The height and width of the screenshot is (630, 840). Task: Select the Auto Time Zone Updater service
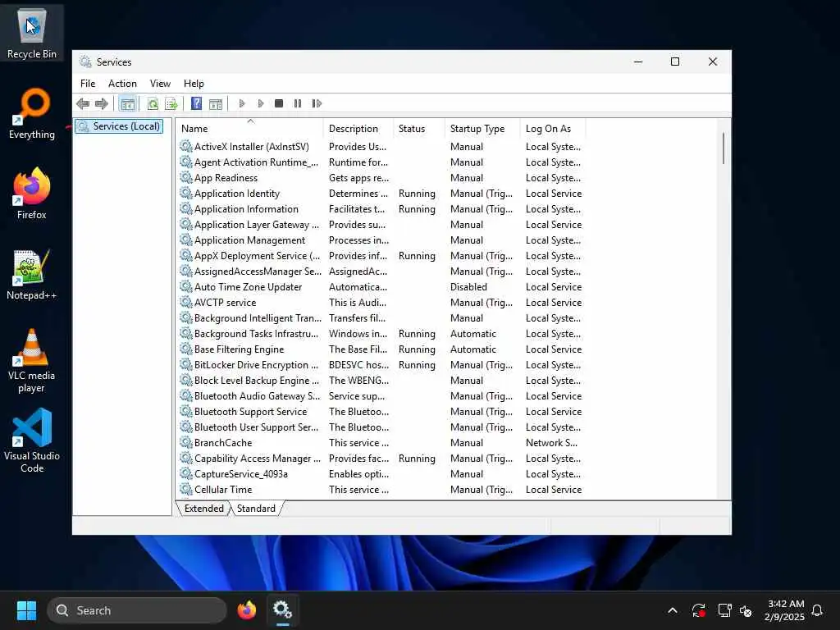pyautogui.click(x=381, y=287)
